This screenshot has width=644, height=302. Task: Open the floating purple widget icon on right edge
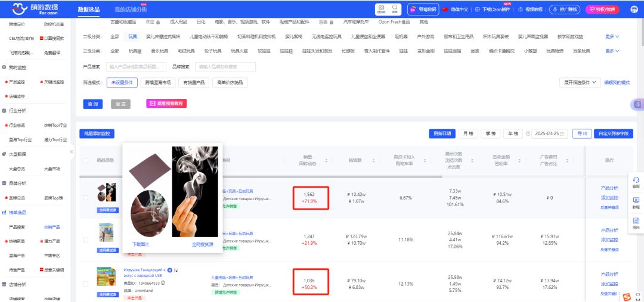coord(637,105)
